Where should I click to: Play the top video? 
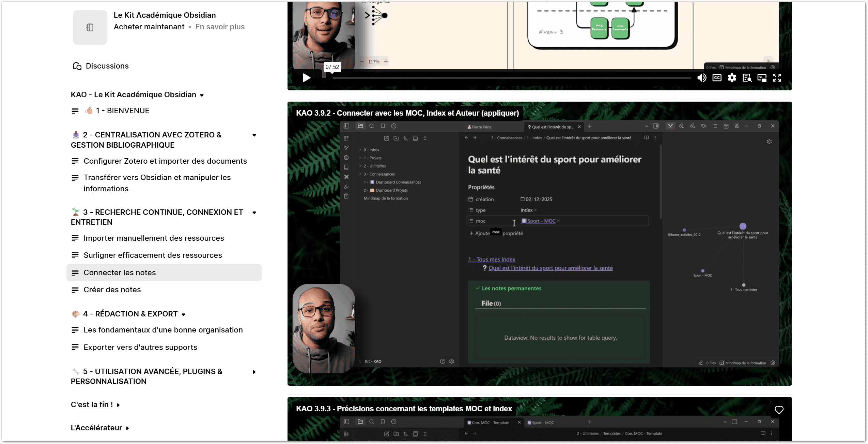click(x=306, y=78)
